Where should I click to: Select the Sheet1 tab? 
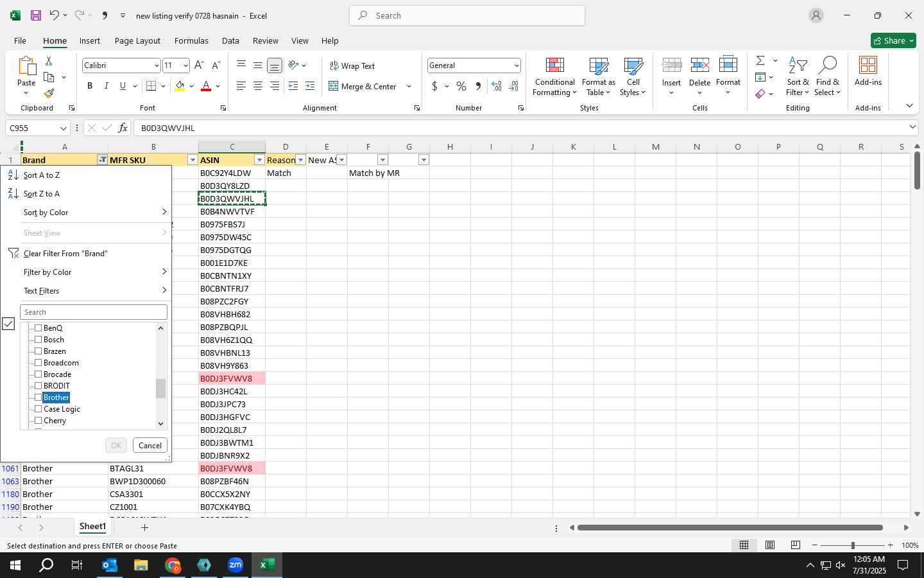(x=92, y=527)
